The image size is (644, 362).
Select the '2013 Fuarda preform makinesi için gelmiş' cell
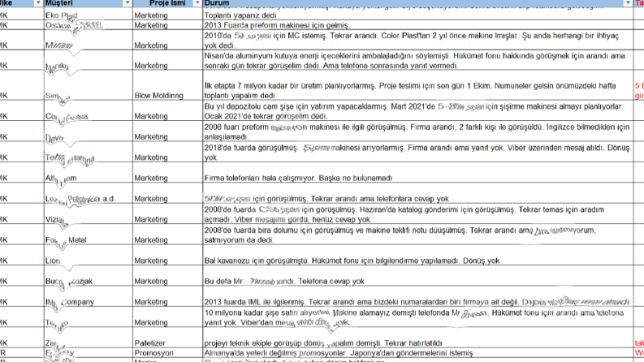(x=418, y=25)
